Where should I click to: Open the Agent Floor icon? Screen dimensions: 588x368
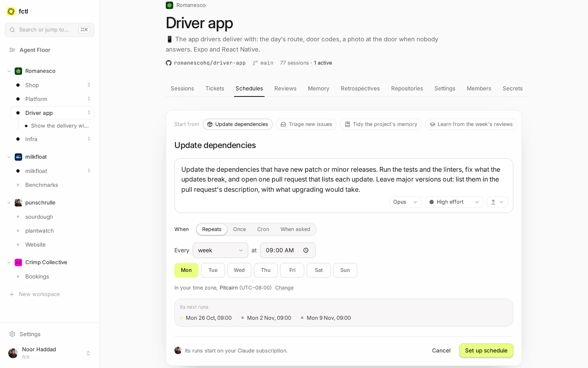coord(12,50)
